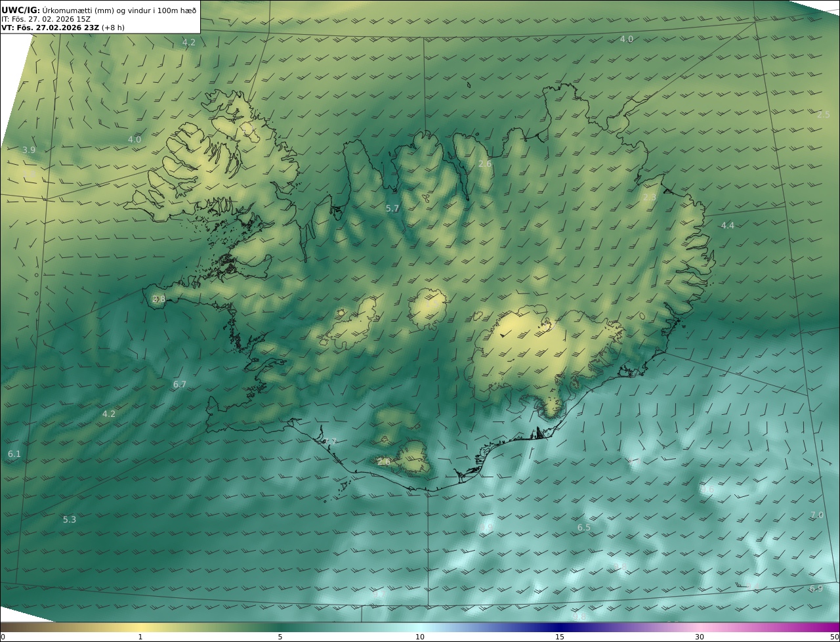Viewport: 840px width, 642px height.
Task: Choose the 6.5 value label
Action: click(x=584, y=527)
